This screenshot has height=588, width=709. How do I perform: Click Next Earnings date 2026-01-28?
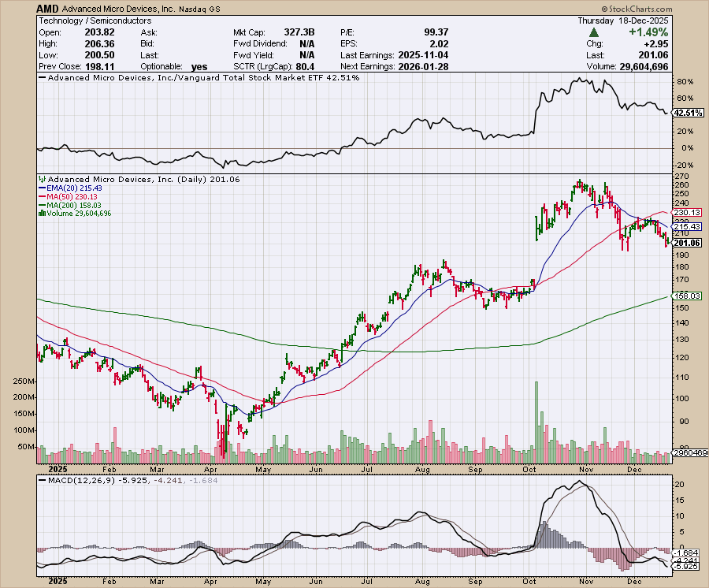[x=423, y=66]
